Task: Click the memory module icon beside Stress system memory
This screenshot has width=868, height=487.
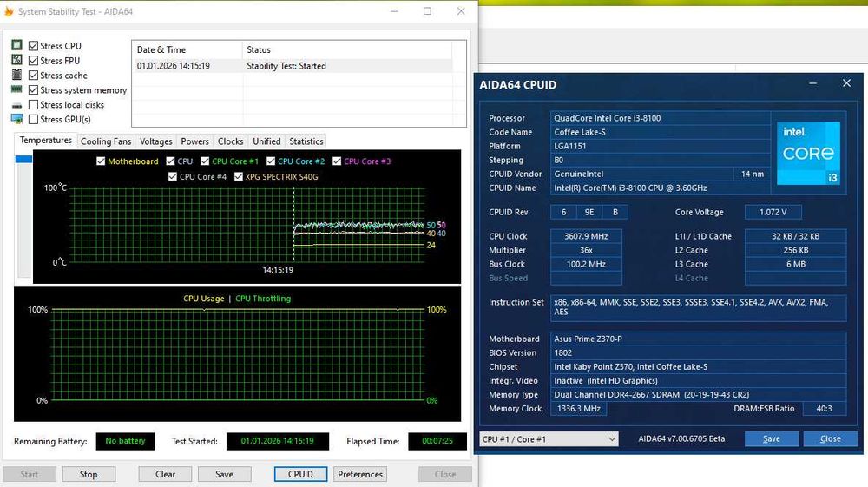Action: [x=17, y=89]
